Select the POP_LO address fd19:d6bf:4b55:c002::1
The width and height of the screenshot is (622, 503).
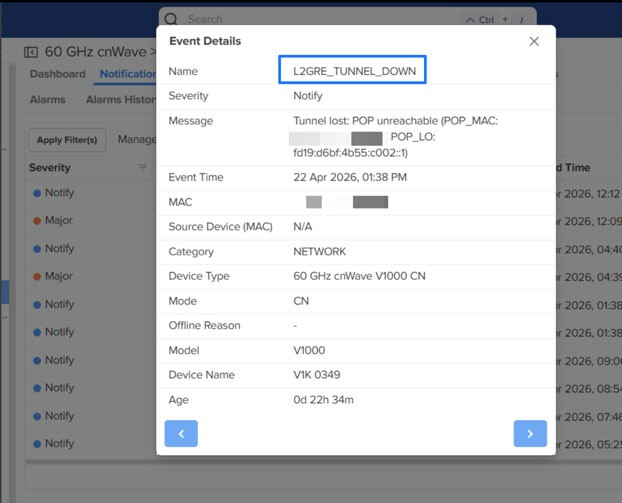350,153
